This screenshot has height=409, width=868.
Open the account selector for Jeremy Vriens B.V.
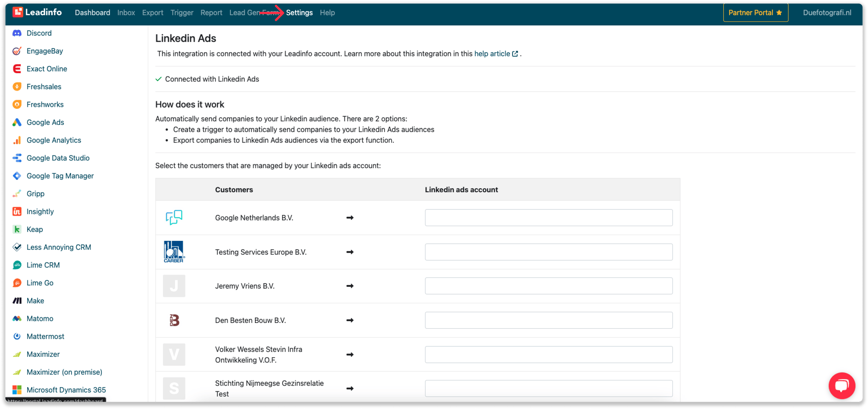point(548,286)
